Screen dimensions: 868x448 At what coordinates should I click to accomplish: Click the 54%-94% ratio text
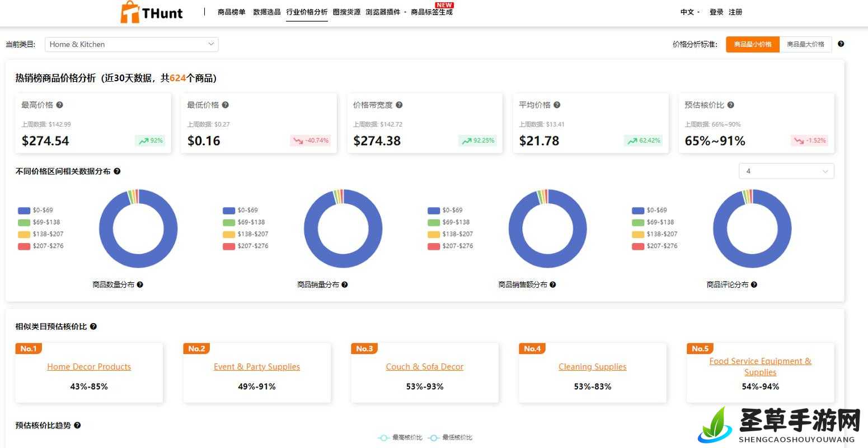pos(761,386)
